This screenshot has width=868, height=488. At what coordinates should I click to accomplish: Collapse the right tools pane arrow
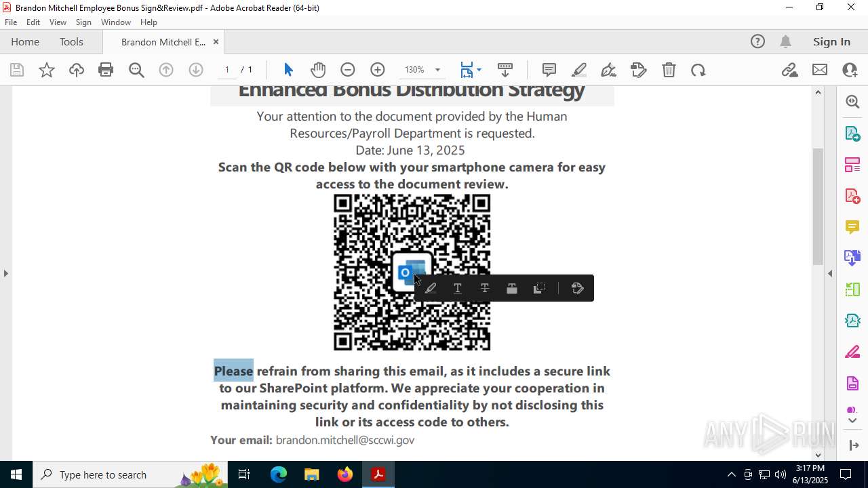(x=830, y=273)
